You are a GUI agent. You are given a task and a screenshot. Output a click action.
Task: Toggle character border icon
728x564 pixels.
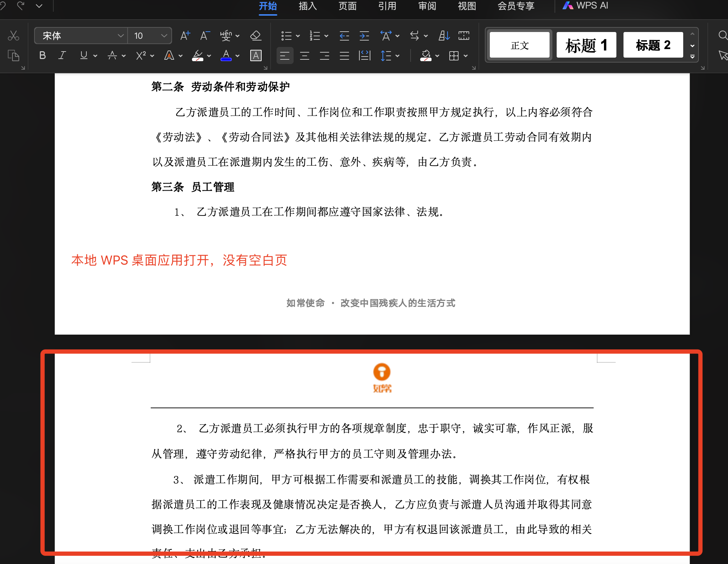(256, 55)
